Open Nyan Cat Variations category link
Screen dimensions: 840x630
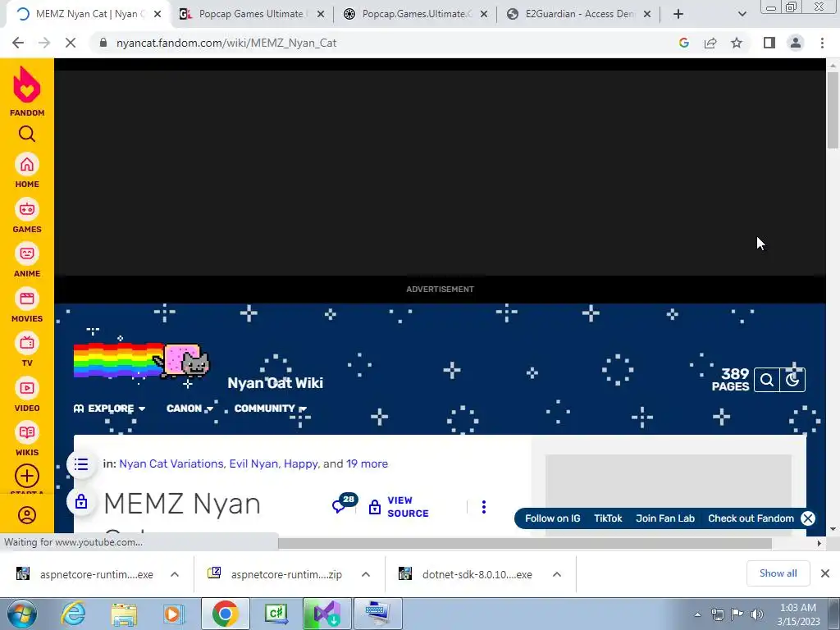(x=171, y=464)
